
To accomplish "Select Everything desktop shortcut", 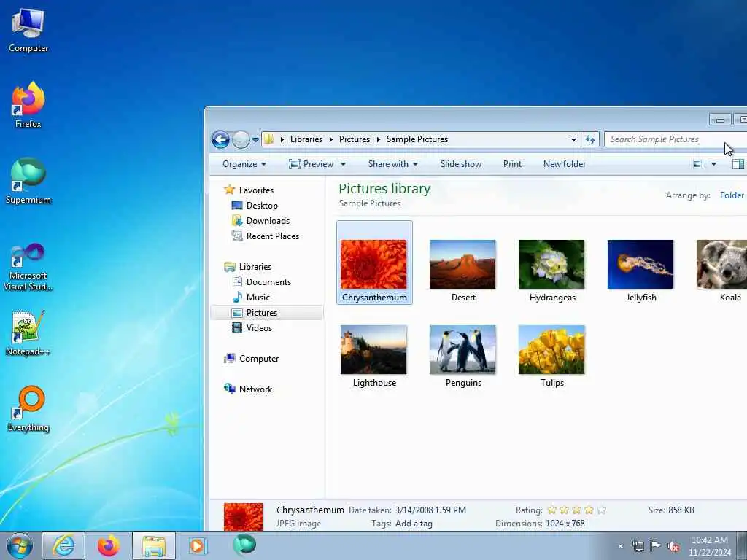I will click(28, 408).
